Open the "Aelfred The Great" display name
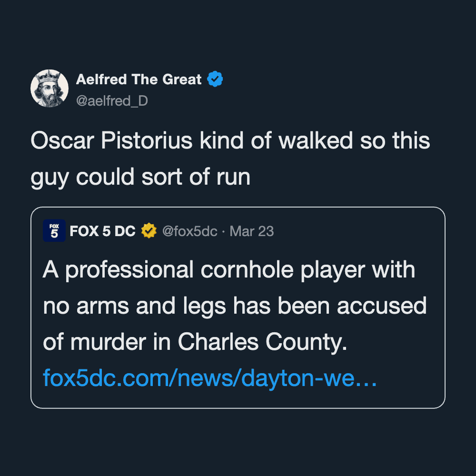476x476 pixels. pyautogui.click(x=139, y=79)
